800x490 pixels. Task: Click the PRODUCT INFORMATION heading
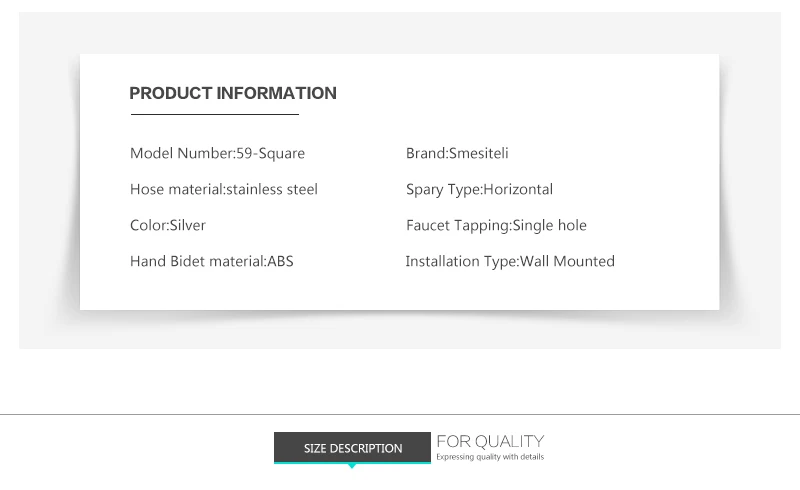click(233, 93)
